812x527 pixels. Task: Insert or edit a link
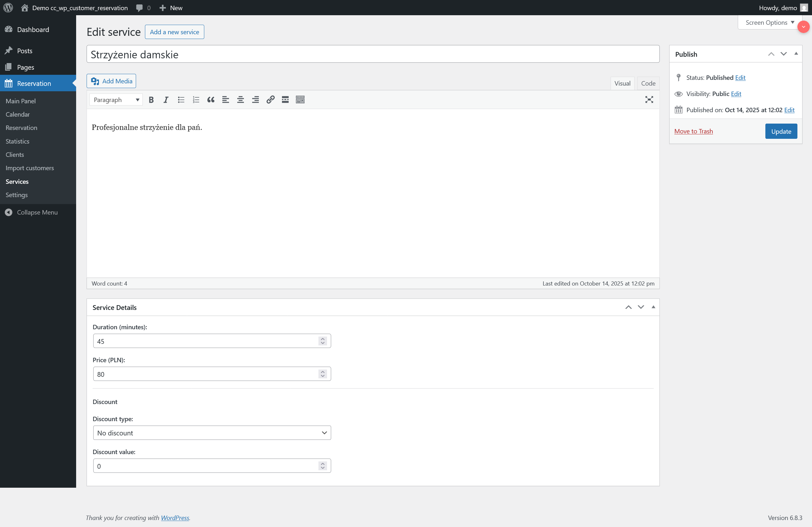tap(270, 100)
